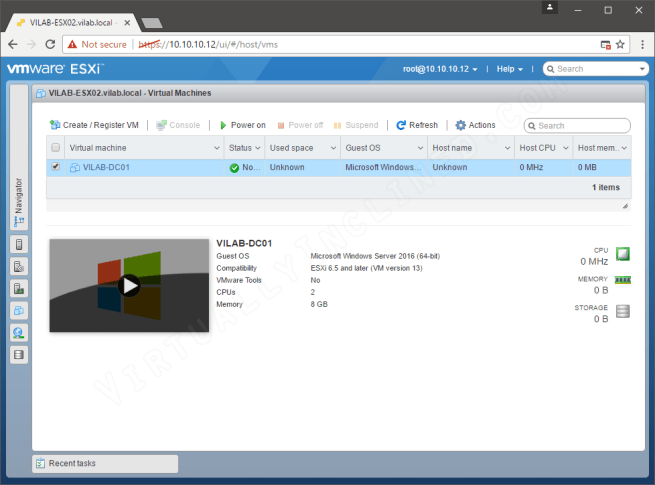
Task: Open the root@10.10.10.12 user menu
Action: tap(440, 69)
